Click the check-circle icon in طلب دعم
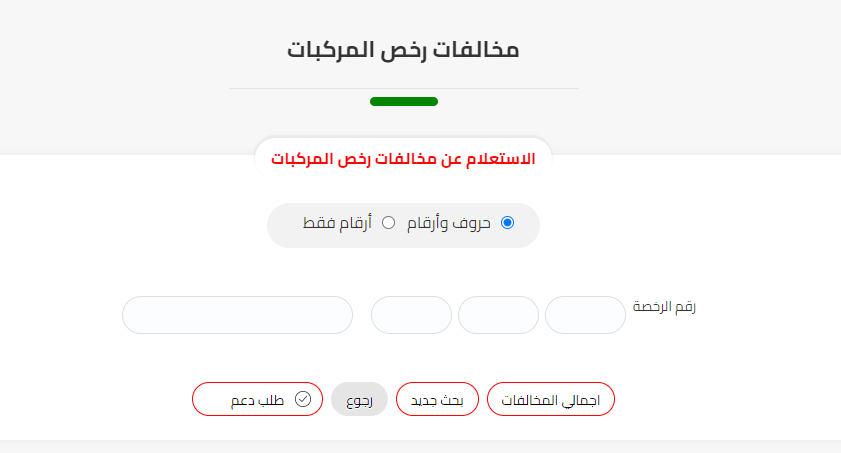841x453 pixels. (303, 399)
